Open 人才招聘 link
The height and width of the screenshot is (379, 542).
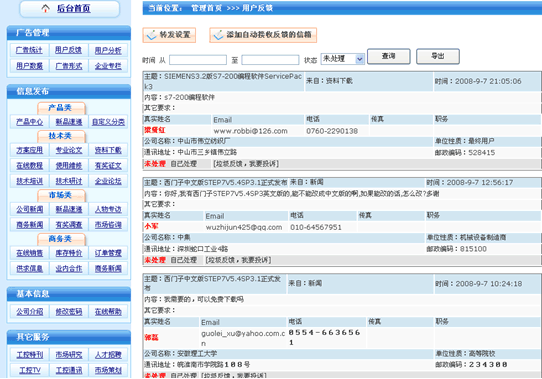pos(108,355)
